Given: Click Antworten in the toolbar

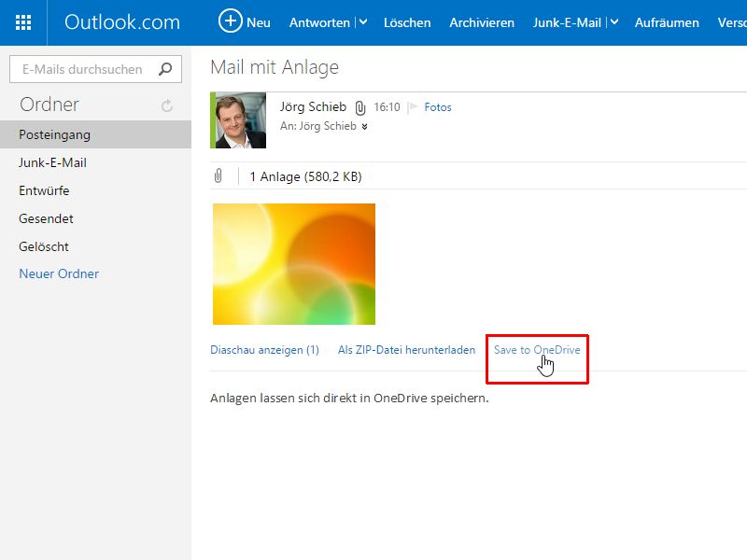Looking at the screenshot, I should 319,22.
